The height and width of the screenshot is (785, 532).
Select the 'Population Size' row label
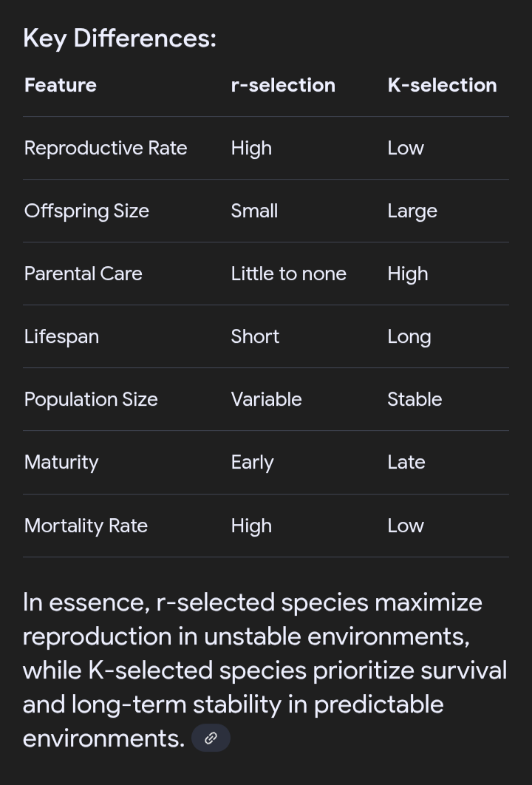click(x=91, y=399)
